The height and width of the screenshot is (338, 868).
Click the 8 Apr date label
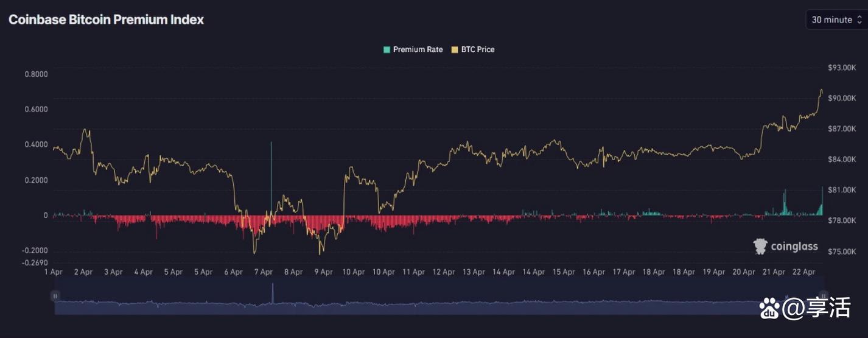(293, 272)
